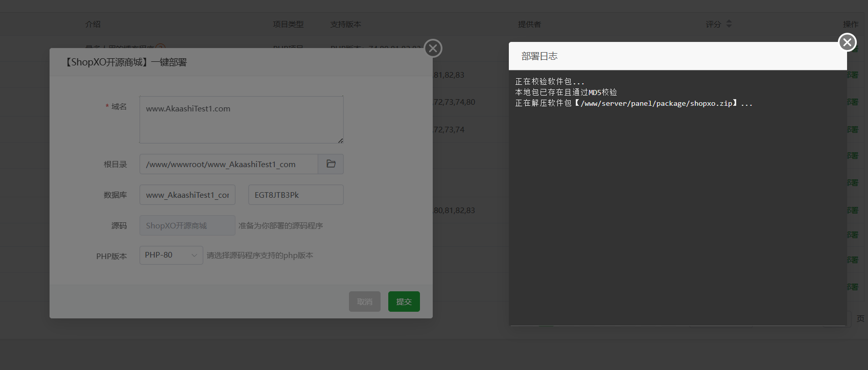Click the 72,73,74,80 version cell
868x370 pixels.
(x=454, y=102)
